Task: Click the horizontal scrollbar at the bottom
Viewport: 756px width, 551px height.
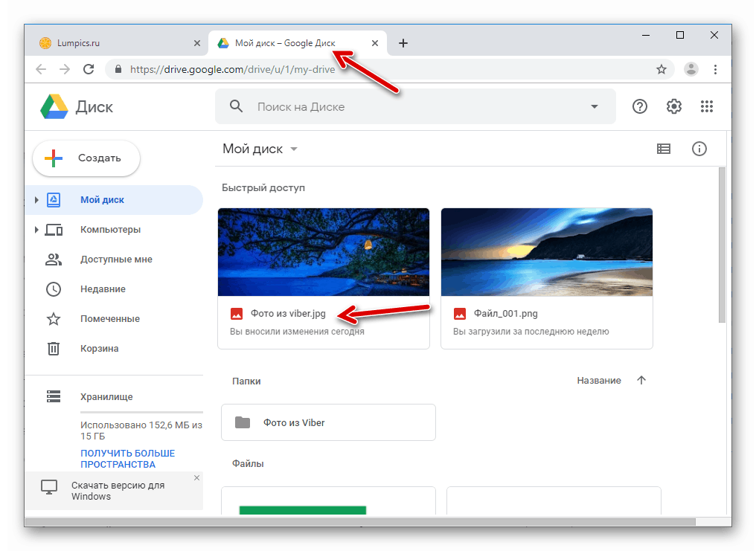Action: point(360,522)
